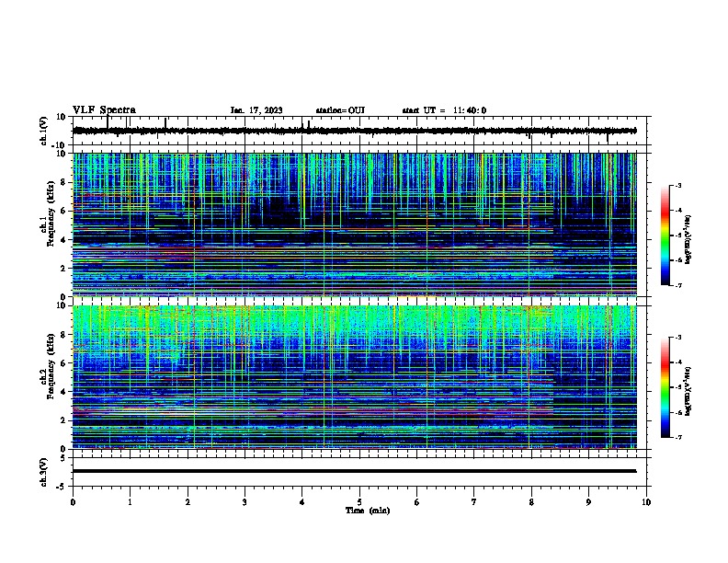The image size is (728, 563).
Task: Click time axis tick label "9"
Action: point(588,502)
